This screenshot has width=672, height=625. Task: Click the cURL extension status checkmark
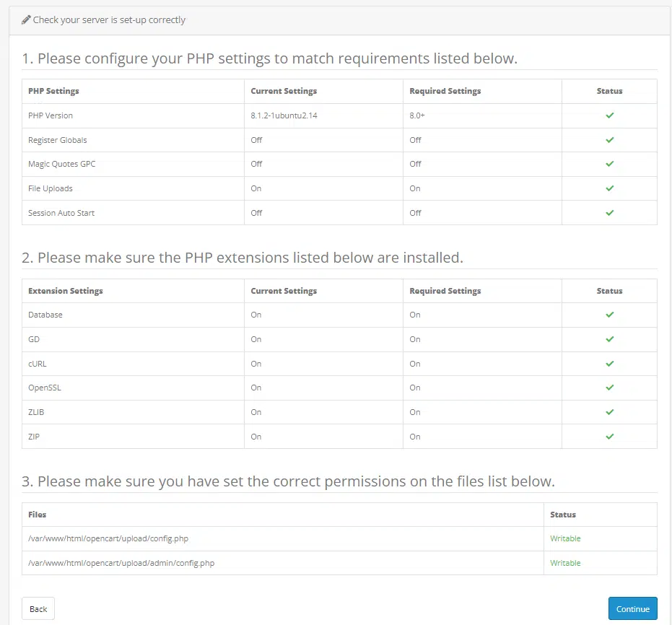point(609,364)
